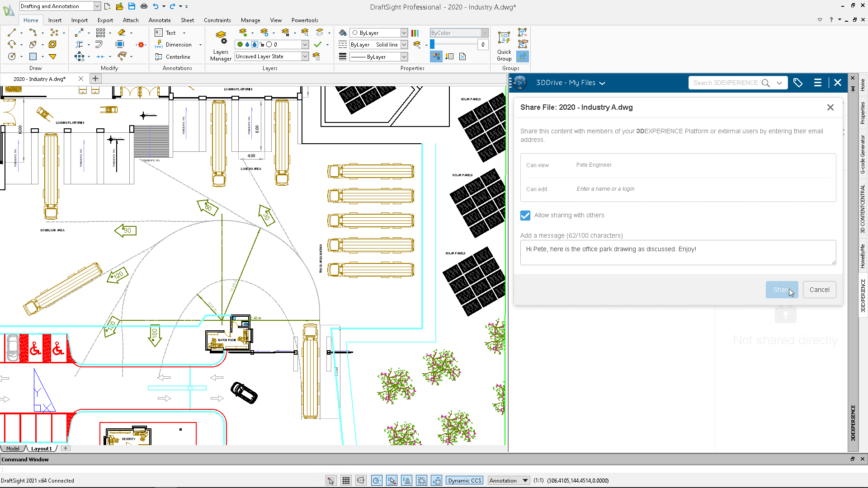This screenshot has width=868, height=488.
Task: Switch to the Layout1 tab
Action: coord(42,448)
